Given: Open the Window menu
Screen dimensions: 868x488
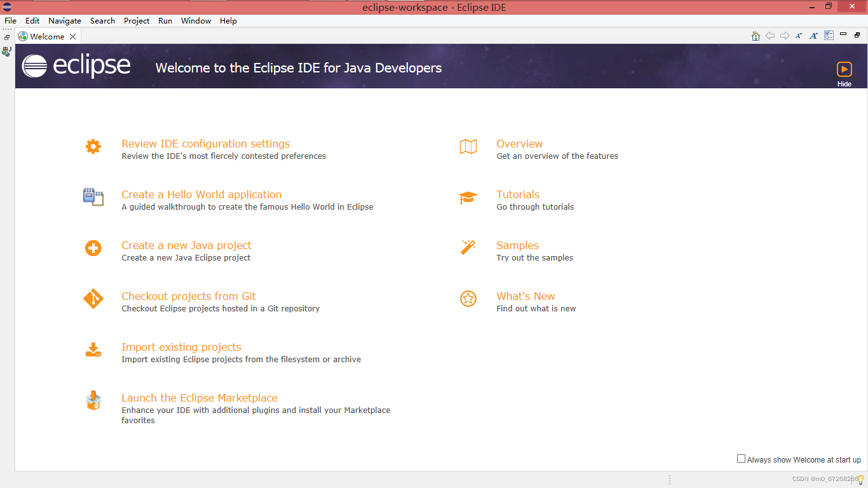Looking at the screenshot, I should (x=196, y=21).
